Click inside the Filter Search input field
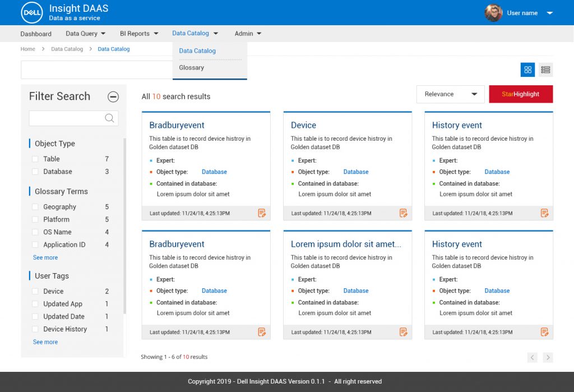 coord(67,118)
